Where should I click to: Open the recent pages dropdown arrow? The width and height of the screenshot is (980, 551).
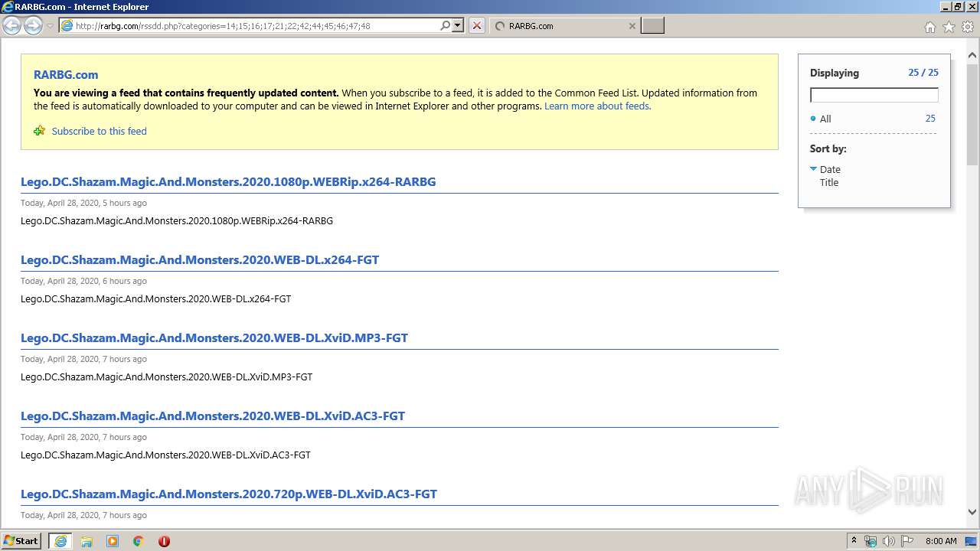(50, 26)
